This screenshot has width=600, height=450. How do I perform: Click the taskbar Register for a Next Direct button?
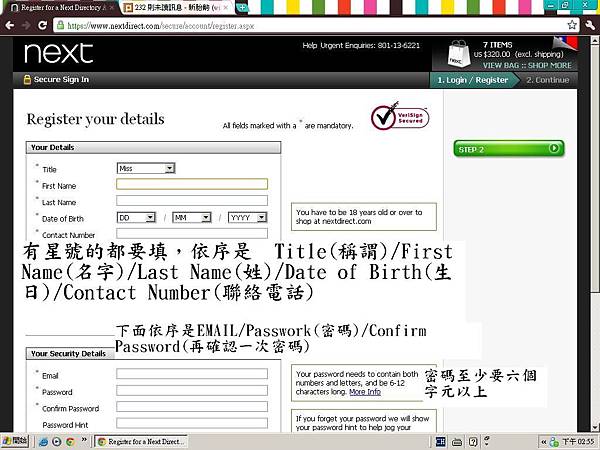(141, 442)
